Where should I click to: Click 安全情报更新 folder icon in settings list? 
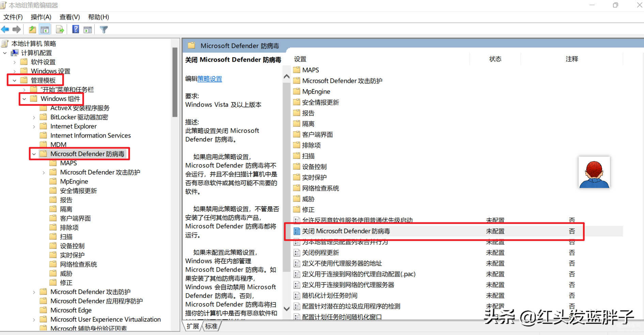[297, 102]
